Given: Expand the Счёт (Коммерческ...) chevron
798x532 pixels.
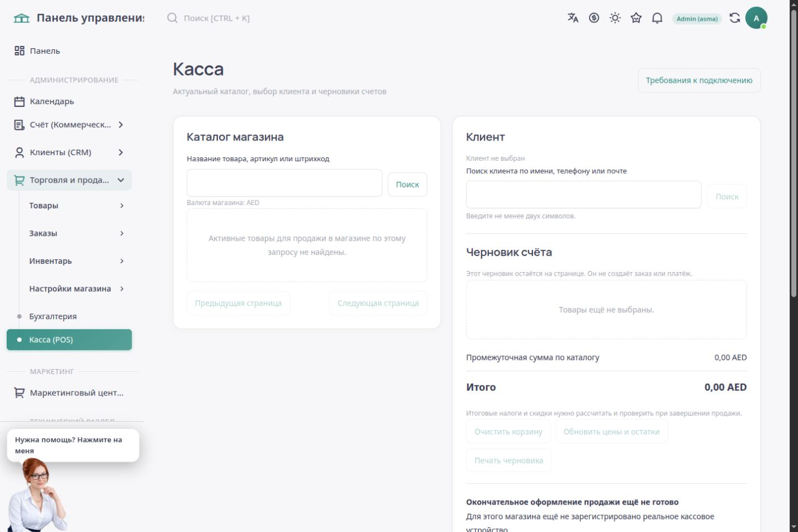Looking at the screenshot, I should tap(120, 125).
